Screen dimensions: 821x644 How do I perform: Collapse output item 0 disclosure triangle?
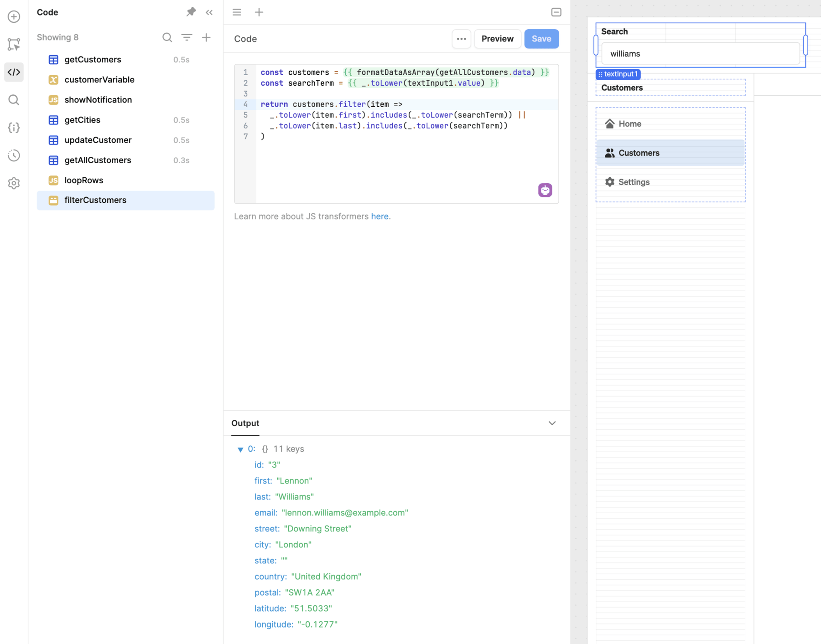click(x=240, y=449)
